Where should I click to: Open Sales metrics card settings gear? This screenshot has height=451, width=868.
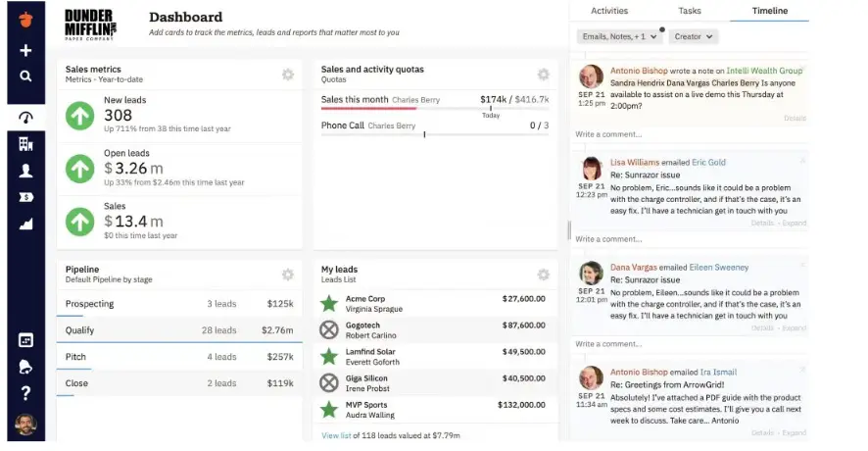288,75
